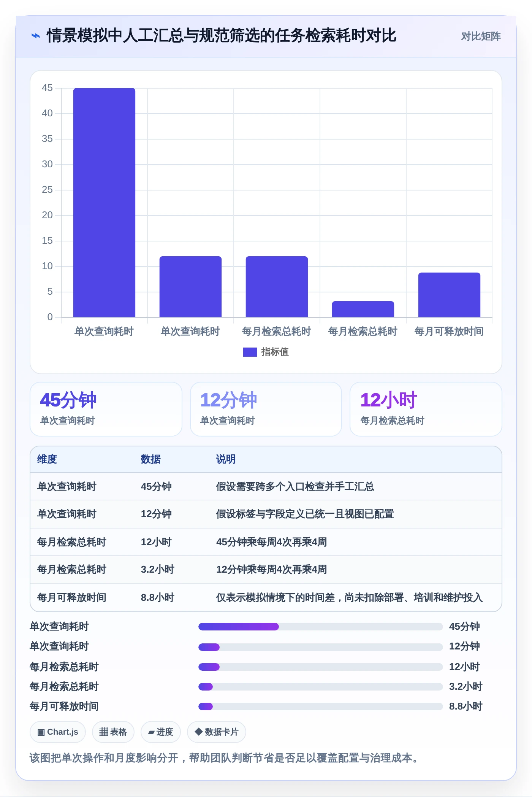
Task: Click the y-axis value 45
Action: [x=47, y=88]
